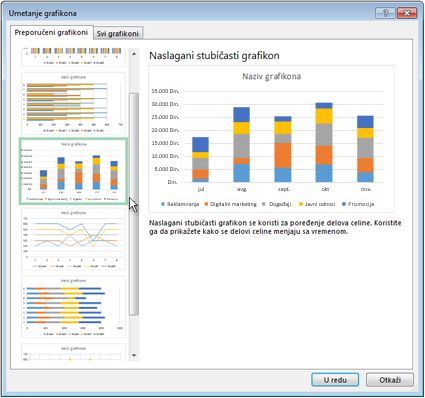
Task: Close the Umetanje grafikona dialog
Action: point(406,13)
